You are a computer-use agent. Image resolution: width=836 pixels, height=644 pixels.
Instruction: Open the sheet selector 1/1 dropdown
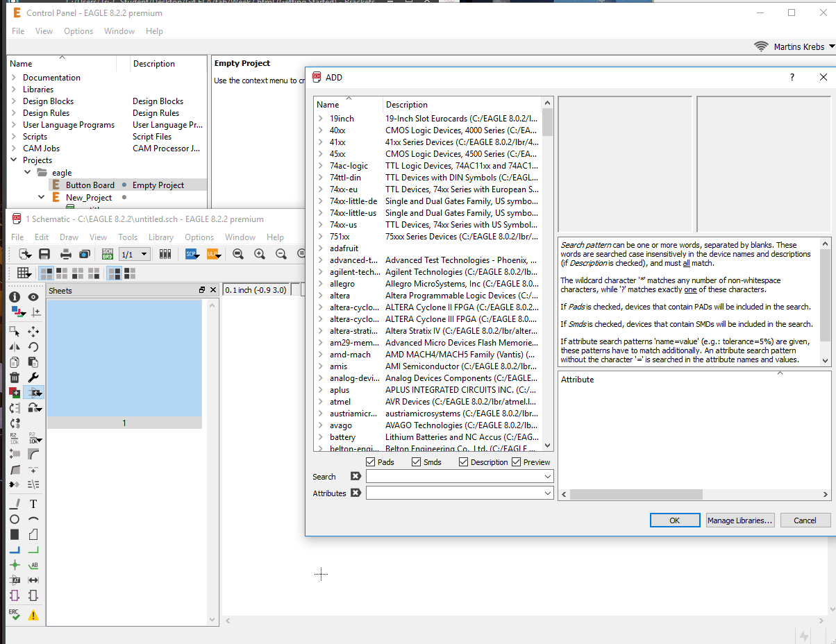click(x=134, y=254)
